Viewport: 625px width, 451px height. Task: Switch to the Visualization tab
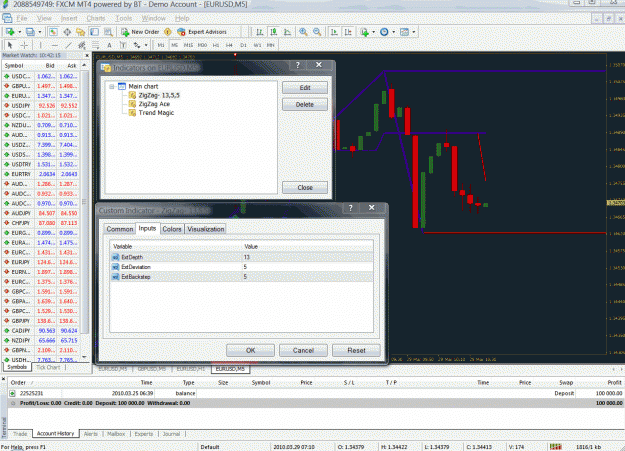click(206, 229)
